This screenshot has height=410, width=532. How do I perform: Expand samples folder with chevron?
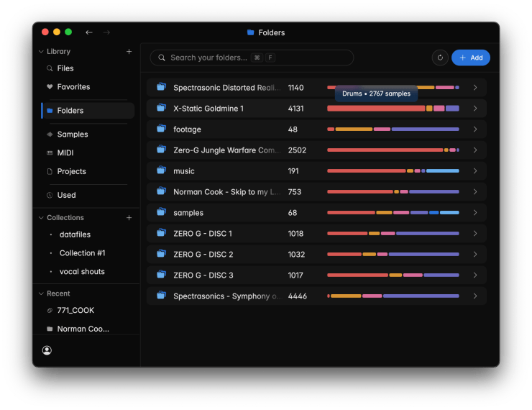pyautogui.click(x=475, y=213)
